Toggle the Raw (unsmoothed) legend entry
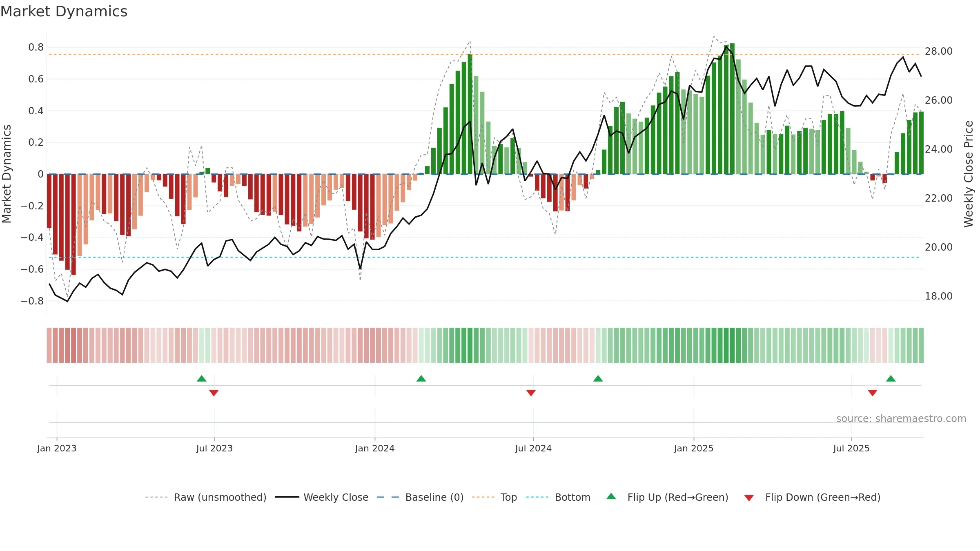 [x=206, y=497]
